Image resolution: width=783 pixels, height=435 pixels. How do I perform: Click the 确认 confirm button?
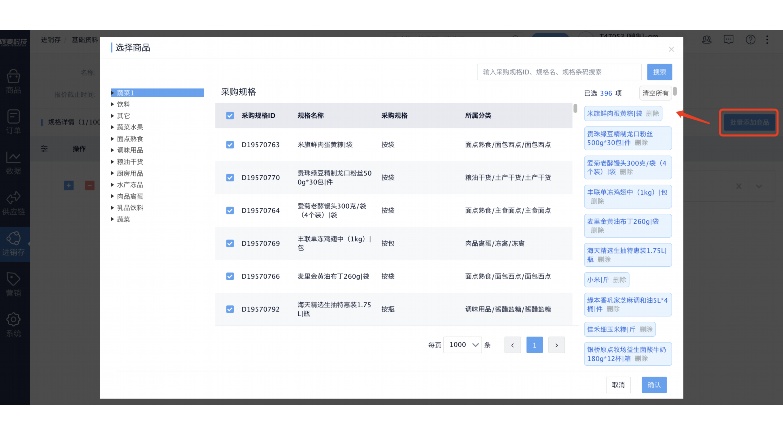[x=654, y=385]
